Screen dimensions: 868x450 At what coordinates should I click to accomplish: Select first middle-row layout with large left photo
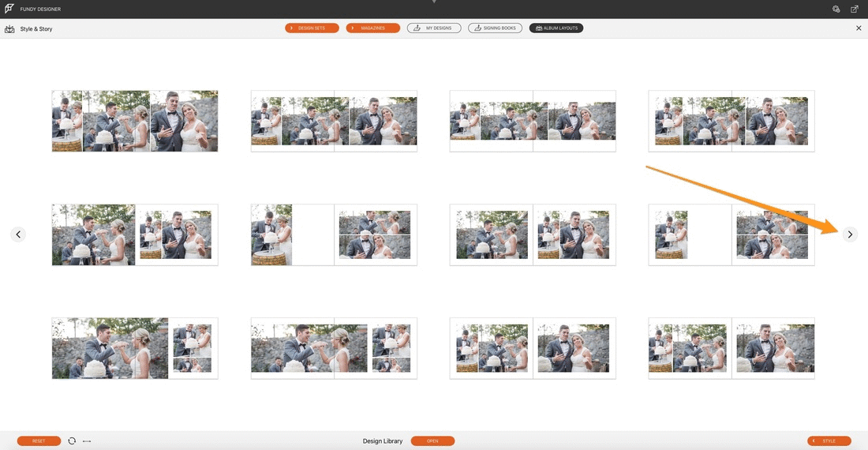[135, 234]
